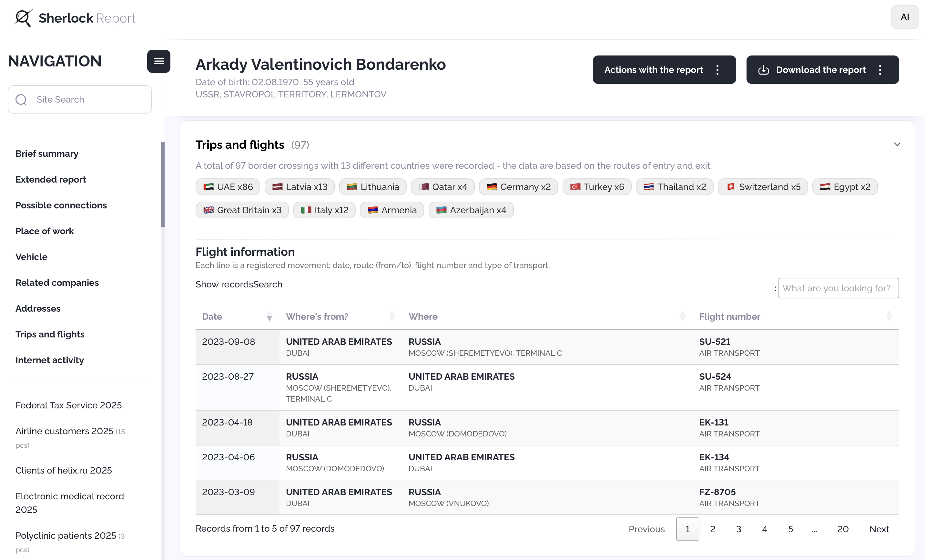Focus the 'What are you looking for?' field
This screenshot has height=560, width=925.
[x=838, y=288]
